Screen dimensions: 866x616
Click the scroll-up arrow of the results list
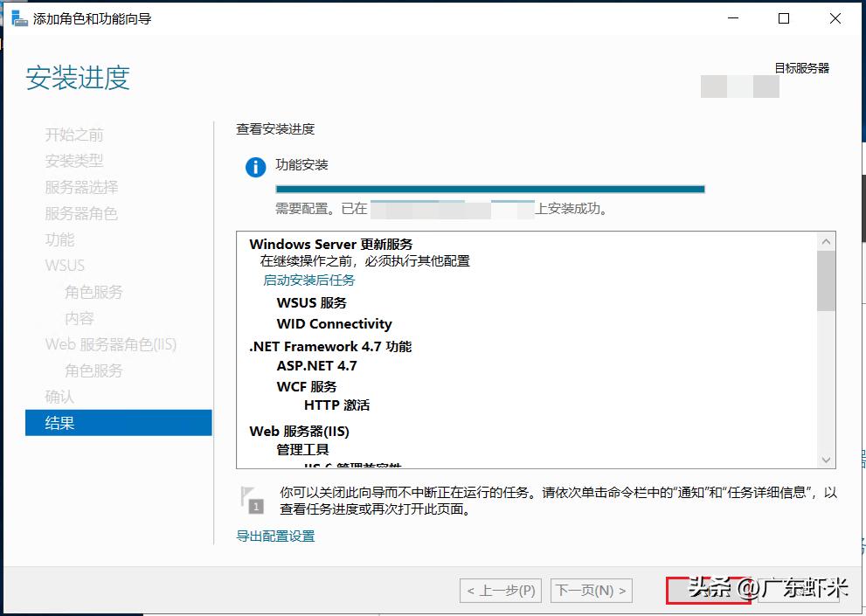pos(824,239)
